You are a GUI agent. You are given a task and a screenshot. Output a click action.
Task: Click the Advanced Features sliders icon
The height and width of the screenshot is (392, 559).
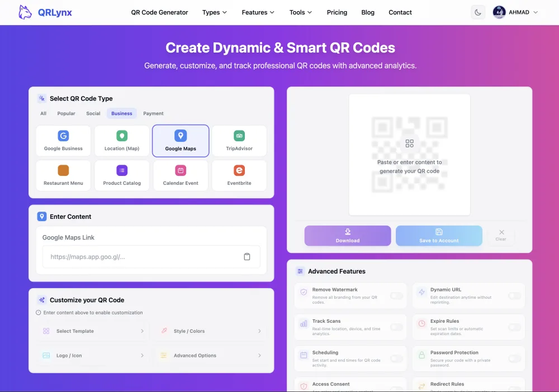300,271
